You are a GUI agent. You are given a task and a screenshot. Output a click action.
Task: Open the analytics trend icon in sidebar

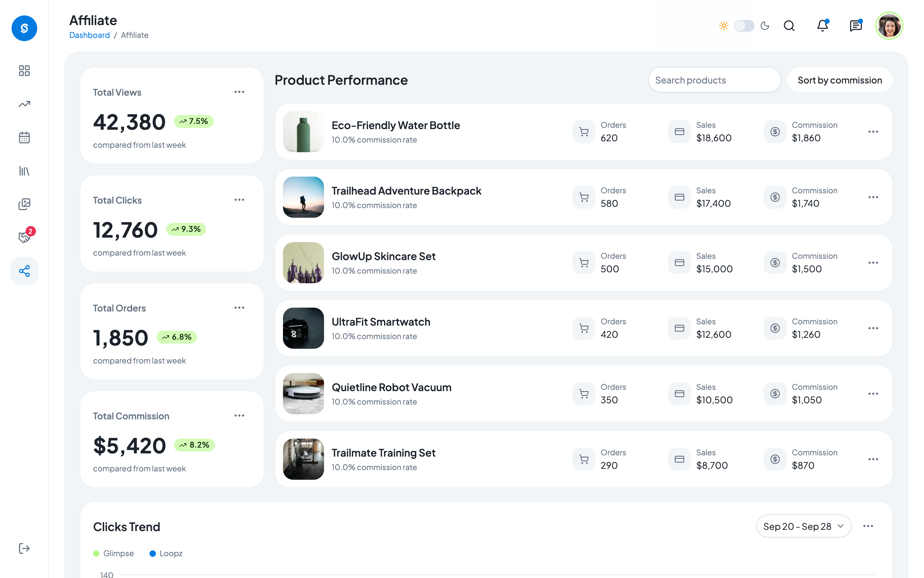24,104
